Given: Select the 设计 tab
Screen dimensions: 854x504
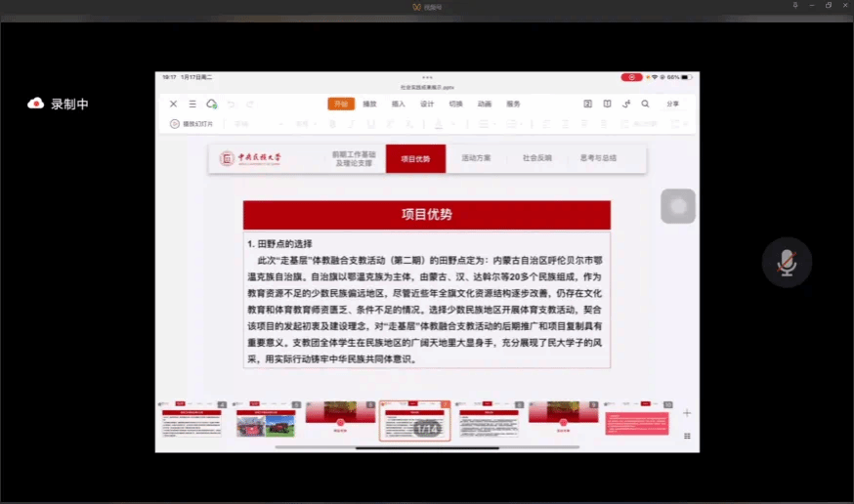Looking at the screenshot, I should pyautogui.click(x=427, y=104).
